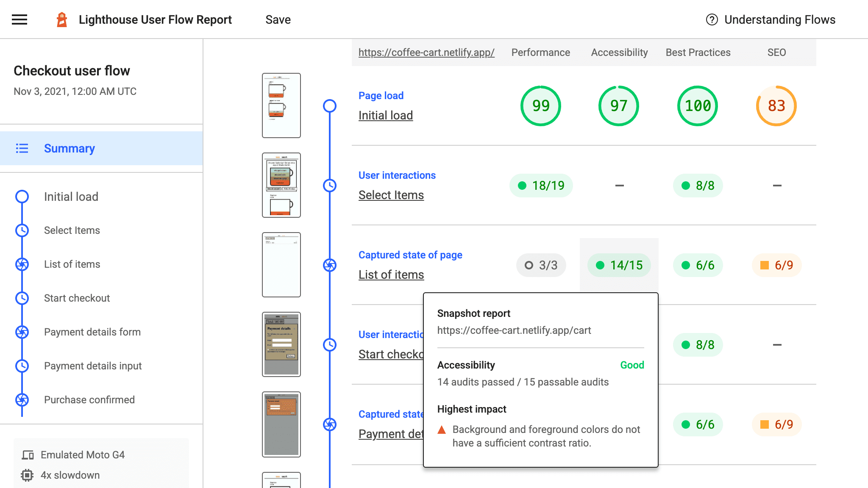Expand the Purchase confirmed step in sidebar
Image resolution: width=868 pixels, height=488 pixels.
pyautogui.click(x=89, y=399)
